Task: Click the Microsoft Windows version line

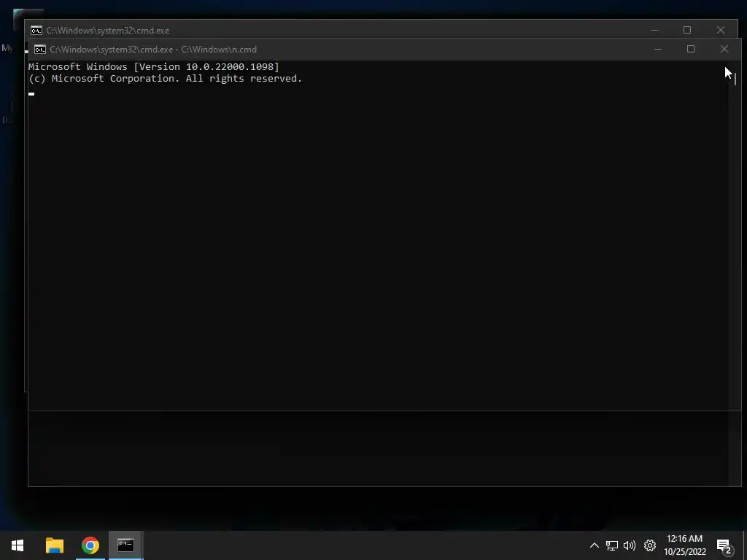Action: [154, 66]
